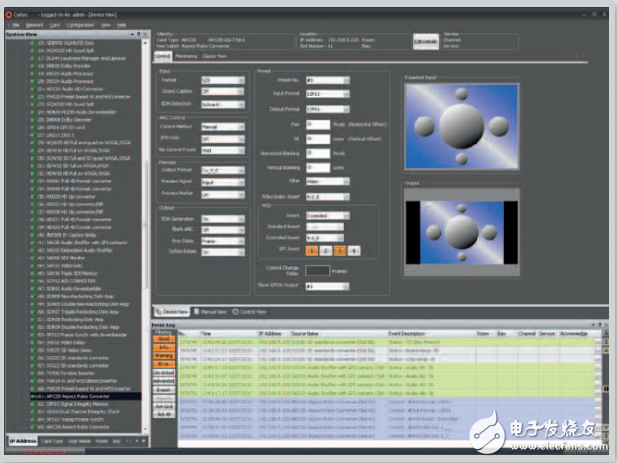Toggle SPI Insert button 4
This screenshot has width=617, height=463.
[x=354, y=248]
